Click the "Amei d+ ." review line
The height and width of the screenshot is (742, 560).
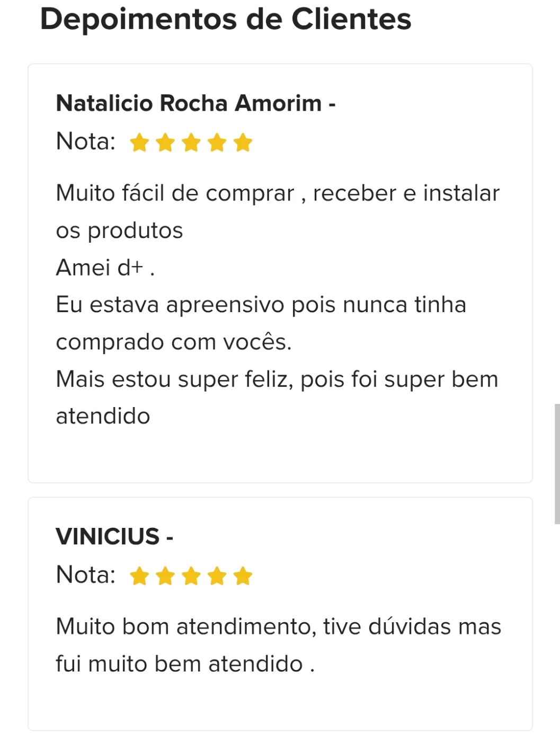point(105,268)
